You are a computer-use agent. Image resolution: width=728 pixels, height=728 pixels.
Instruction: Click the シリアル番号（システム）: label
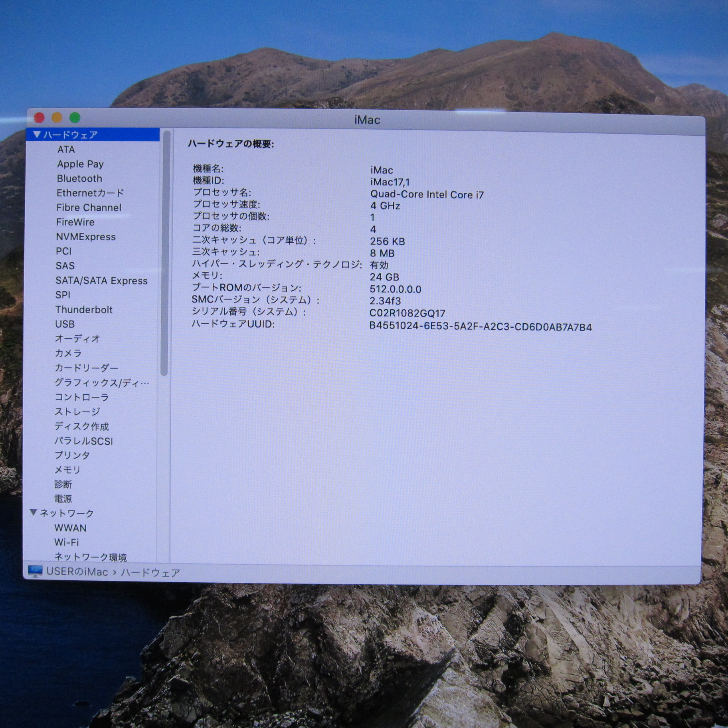[249, 312]
